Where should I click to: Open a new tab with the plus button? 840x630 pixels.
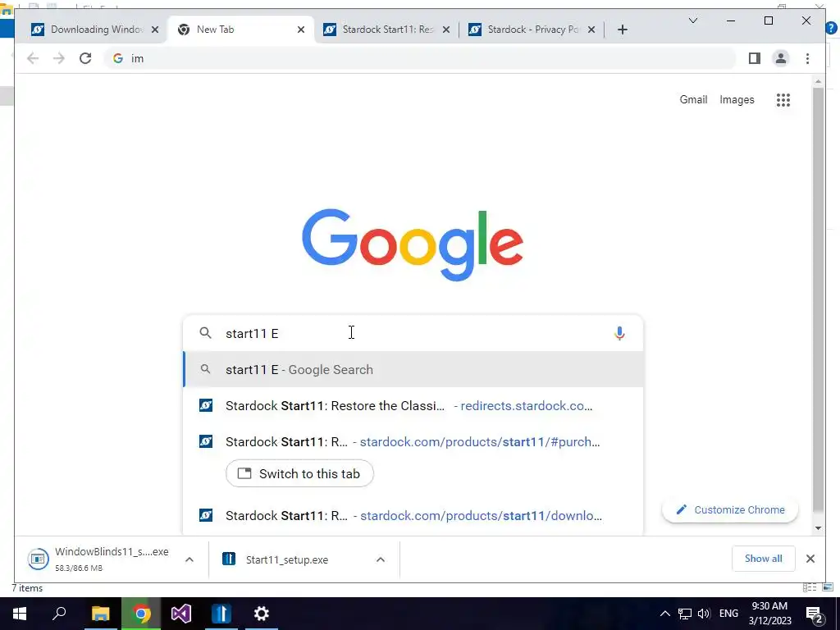pyautogui.click(x=622, y=30)
